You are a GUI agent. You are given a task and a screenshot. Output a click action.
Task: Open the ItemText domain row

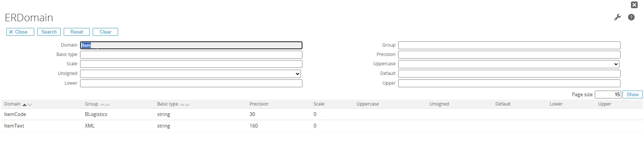click(x=14, y=126)
